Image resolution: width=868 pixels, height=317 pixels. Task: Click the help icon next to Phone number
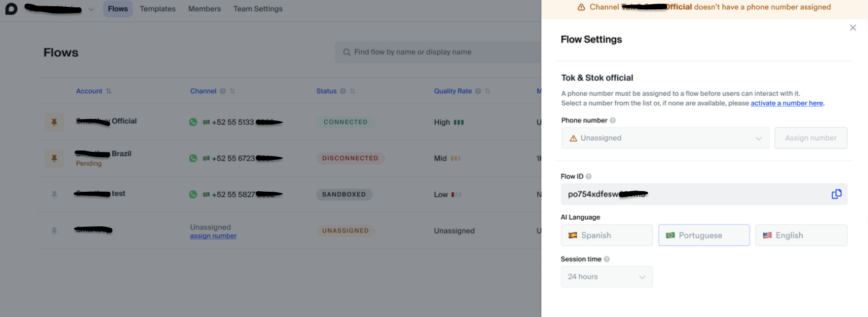[612, 121]
